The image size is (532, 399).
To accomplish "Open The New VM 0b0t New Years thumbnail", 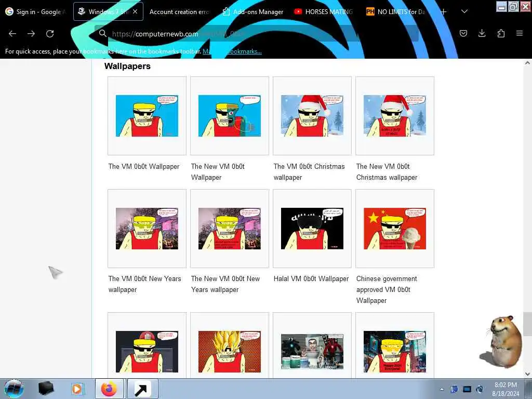I will 229,229.
